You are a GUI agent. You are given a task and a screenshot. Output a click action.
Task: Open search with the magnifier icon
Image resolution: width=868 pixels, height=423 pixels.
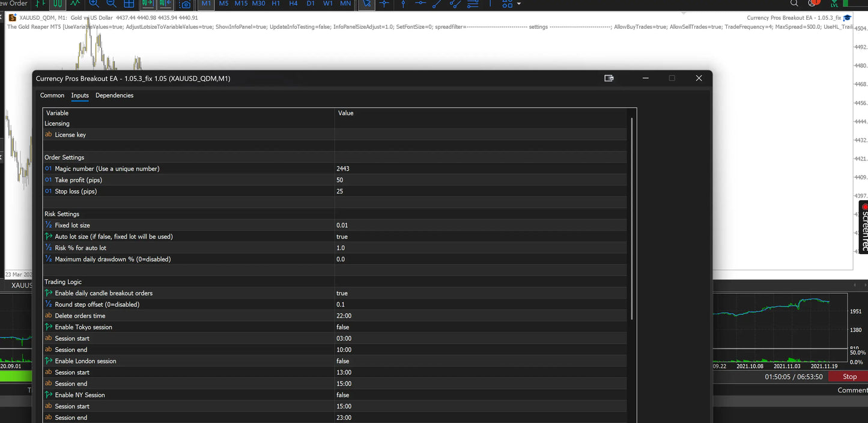tap(794, 3)
